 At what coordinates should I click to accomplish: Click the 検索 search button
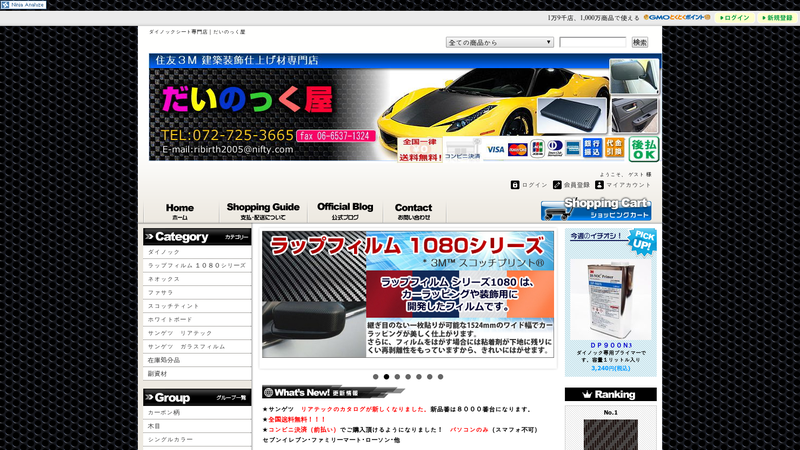tap(640, 42)
